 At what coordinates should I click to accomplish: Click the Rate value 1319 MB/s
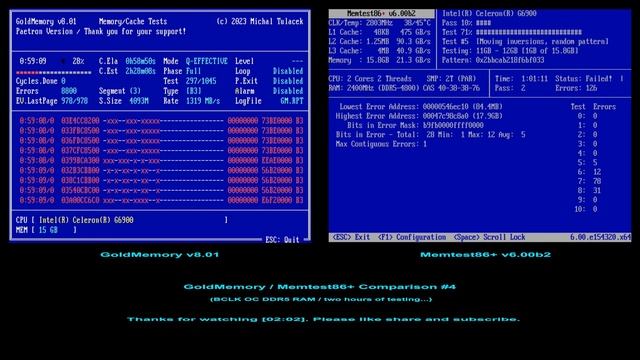pos(203,101)
